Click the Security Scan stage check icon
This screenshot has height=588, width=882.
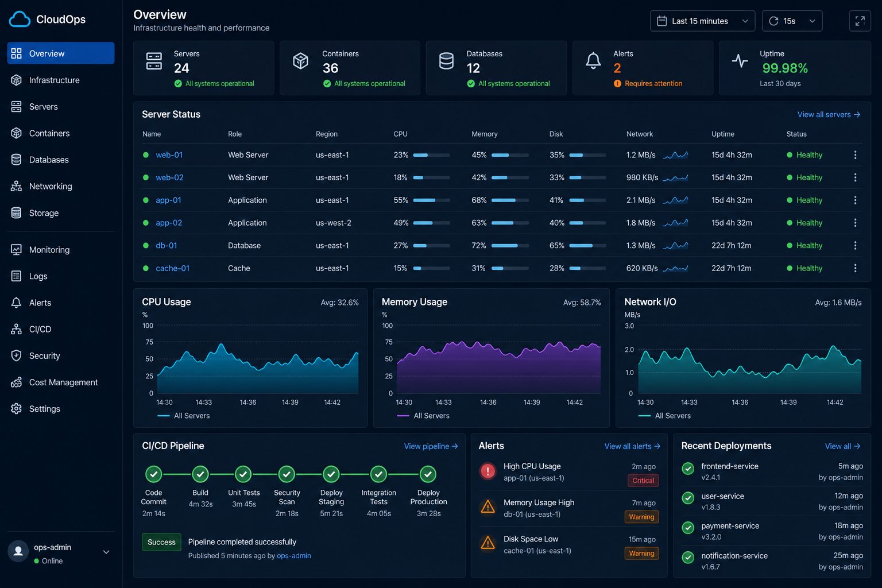pyautogui.click(x=287, y=474)
